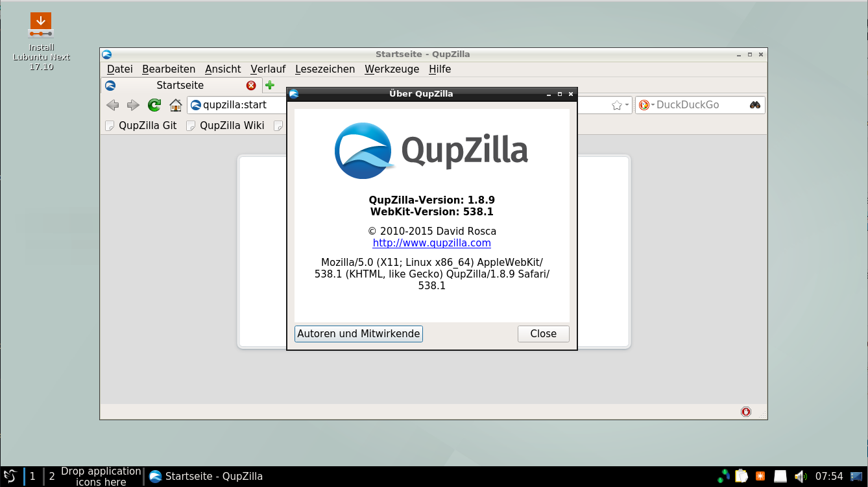Open a new tab with the green plus
Viewport: 868px width, 487px height.
pyautogui.click(x=270, y=86)
